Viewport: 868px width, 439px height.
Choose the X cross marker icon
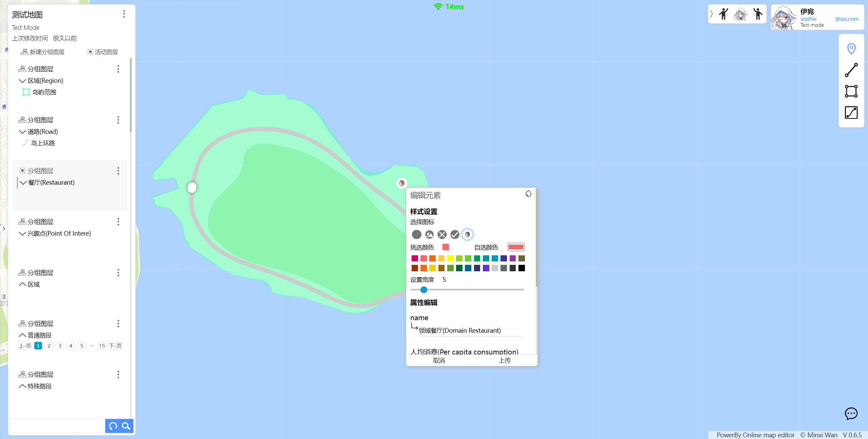pos(442,234)
